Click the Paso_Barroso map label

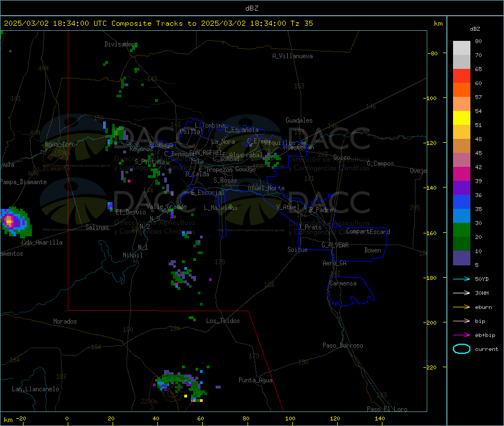point(343,345)
